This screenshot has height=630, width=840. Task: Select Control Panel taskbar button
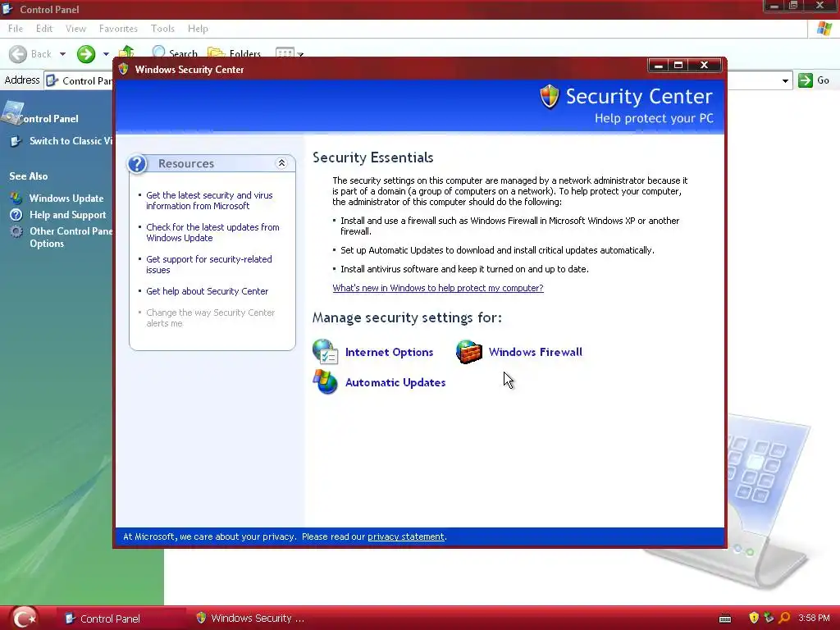(x=121, y=619)
